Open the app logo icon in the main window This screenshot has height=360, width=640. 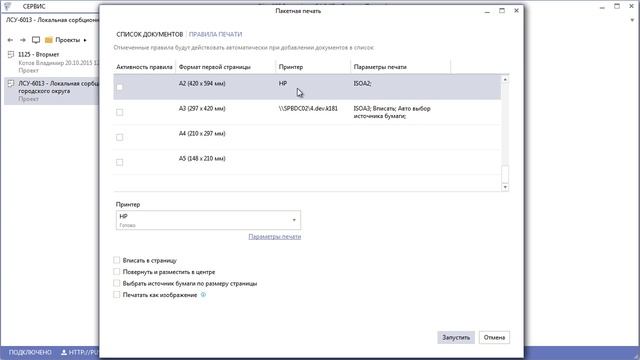click(7, 6)
